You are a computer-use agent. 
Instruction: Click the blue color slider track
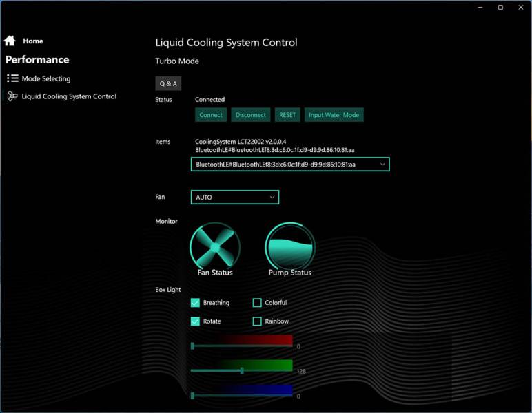[x=242, y=395]
